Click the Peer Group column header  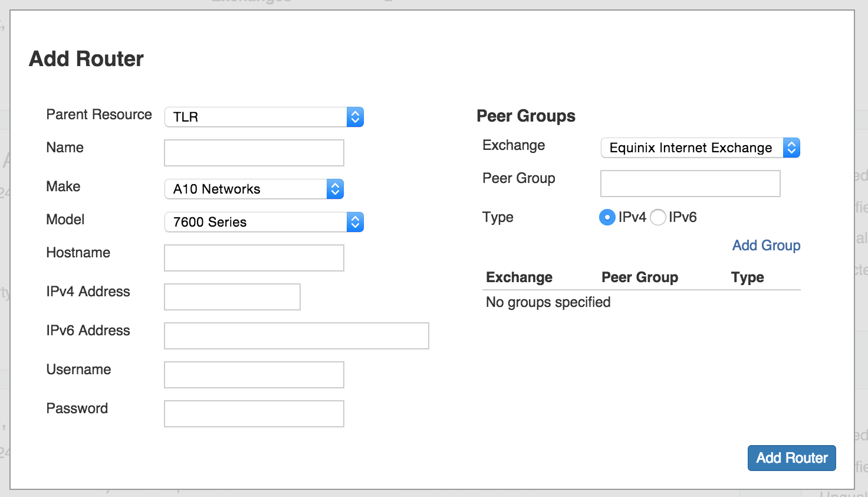639,277
